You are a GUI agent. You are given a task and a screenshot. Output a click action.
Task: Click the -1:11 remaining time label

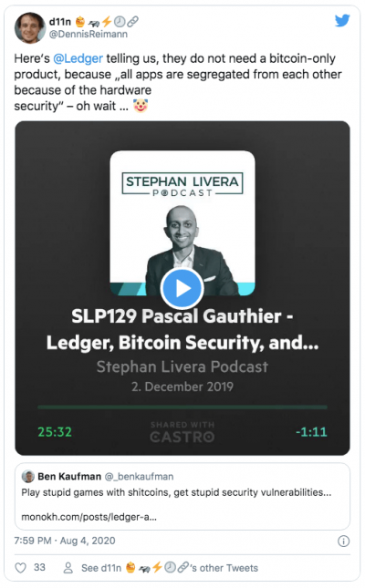(x=311, y=431)
